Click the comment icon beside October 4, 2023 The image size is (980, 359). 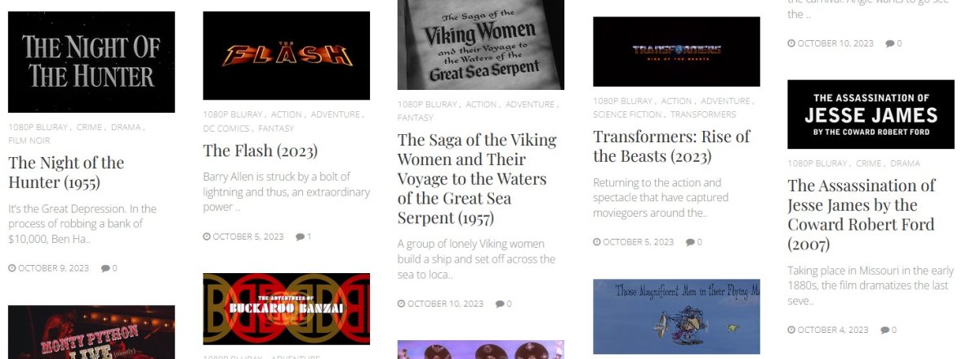(884, 330)
